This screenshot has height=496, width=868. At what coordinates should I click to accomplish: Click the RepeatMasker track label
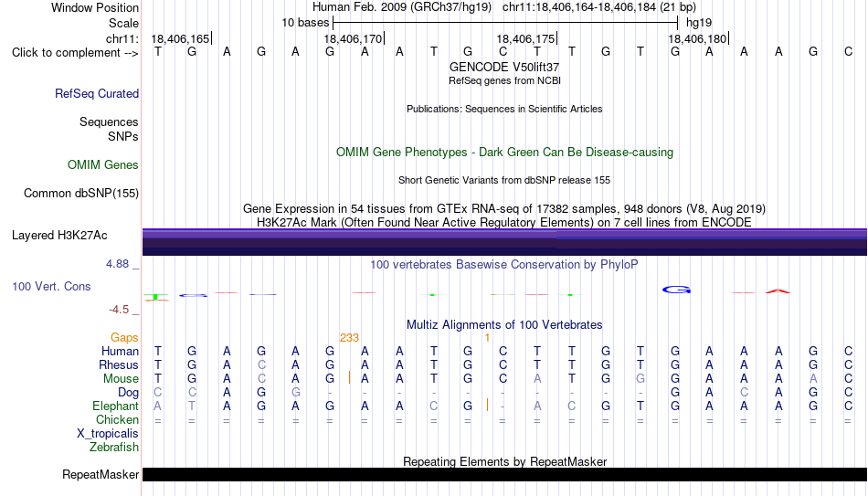[x=101, y=474]
